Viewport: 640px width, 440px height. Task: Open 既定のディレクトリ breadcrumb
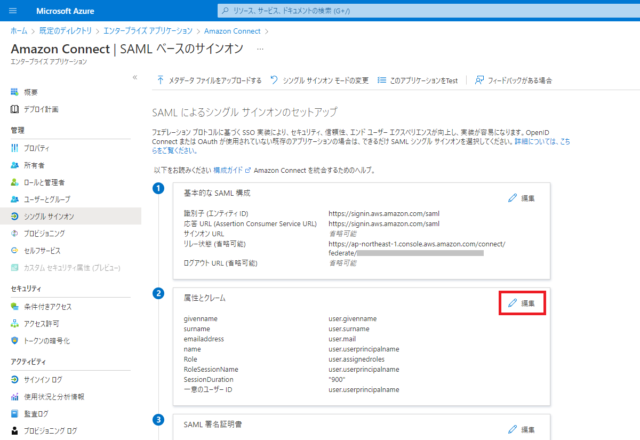(65, 31)
